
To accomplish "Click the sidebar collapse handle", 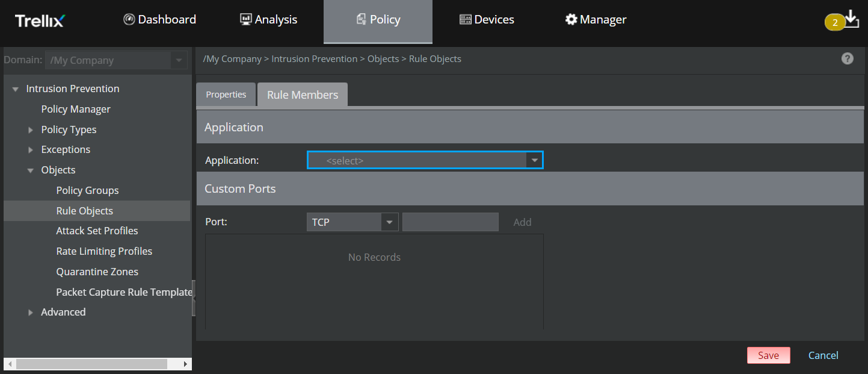I will coord(194,298).
